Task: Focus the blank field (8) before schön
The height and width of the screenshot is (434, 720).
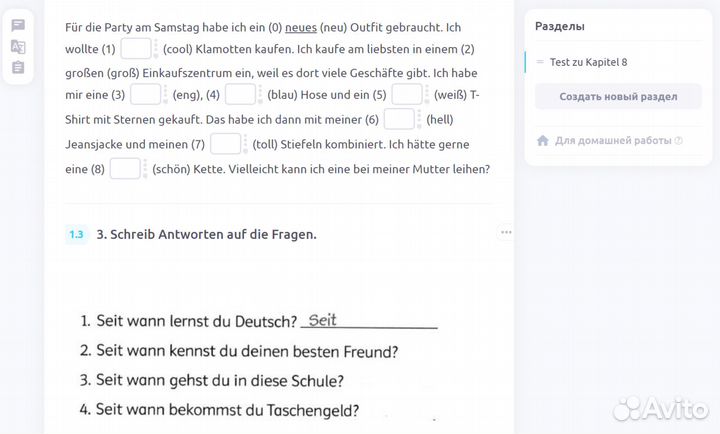Action: coord(124,169)
